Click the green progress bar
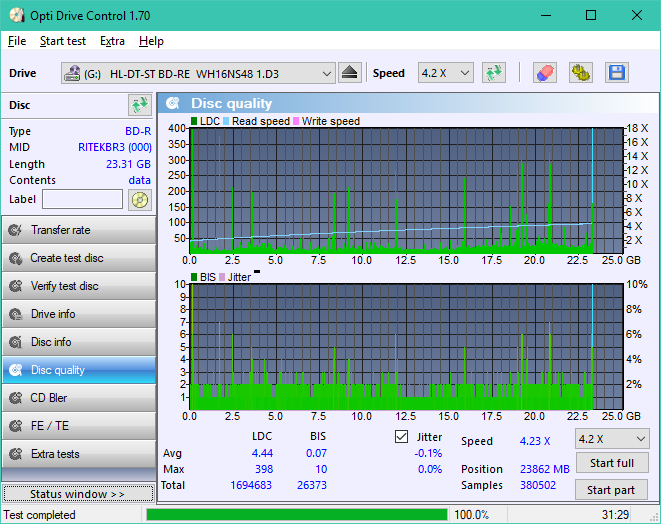 pos(297,515)
